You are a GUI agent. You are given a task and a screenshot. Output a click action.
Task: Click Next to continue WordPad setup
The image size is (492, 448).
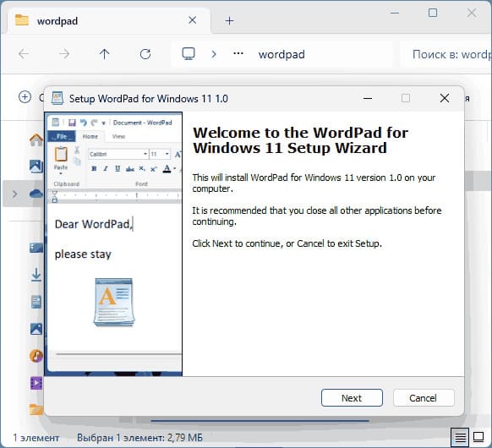[x=352, y=398]
